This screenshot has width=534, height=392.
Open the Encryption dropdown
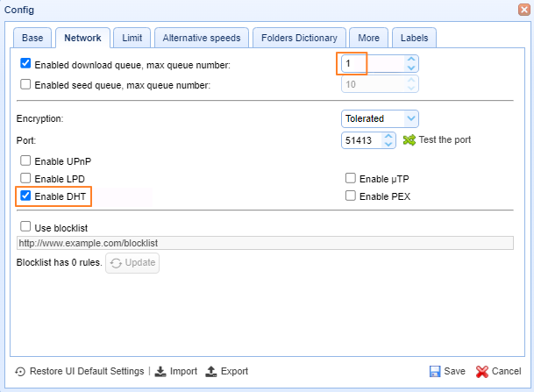379,118
